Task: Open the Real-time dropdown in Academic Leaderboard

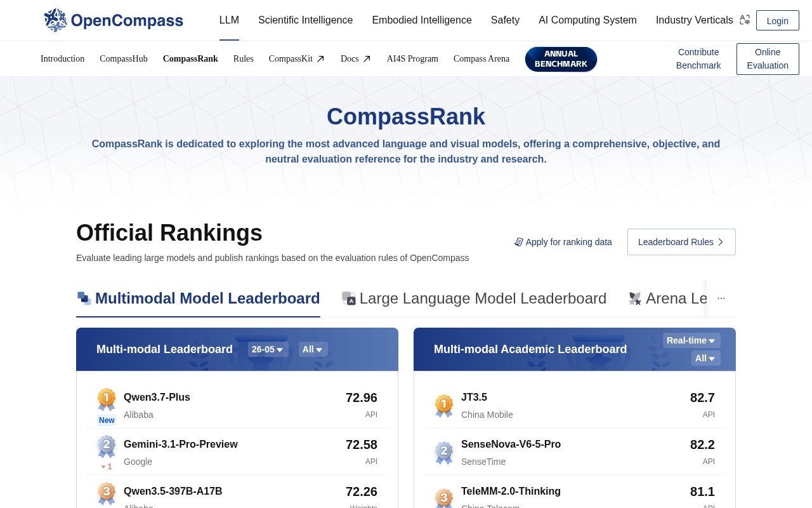Action: pyautogui.click(x=691, y=340)
